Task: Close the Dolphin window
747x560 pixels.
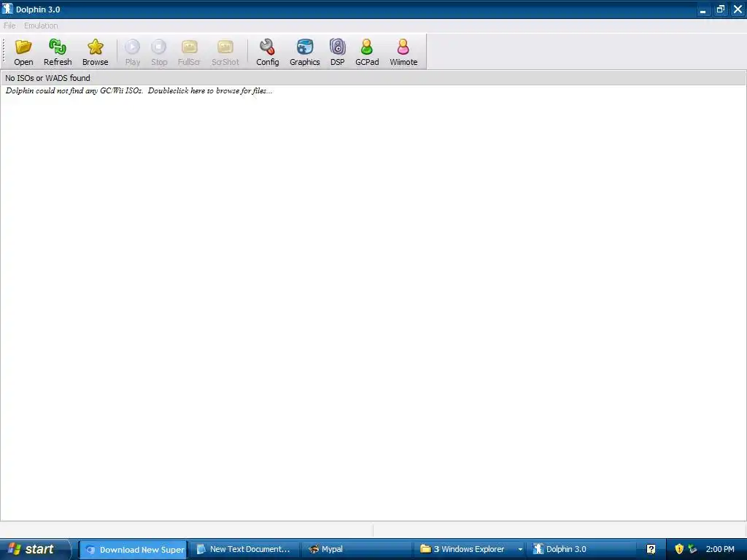Action: [x=738, y=9]
